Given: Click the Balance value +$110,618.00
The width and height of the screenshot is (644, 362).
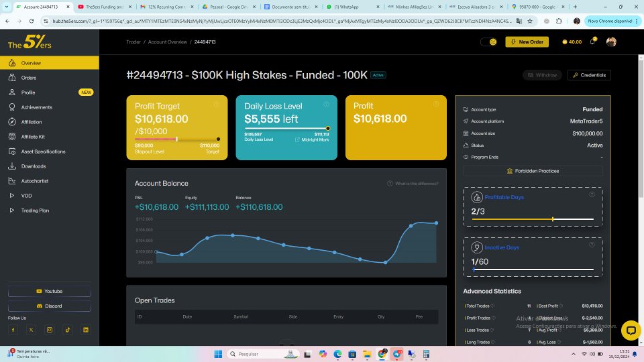Looking at the screenshot, I should (259, 207).
